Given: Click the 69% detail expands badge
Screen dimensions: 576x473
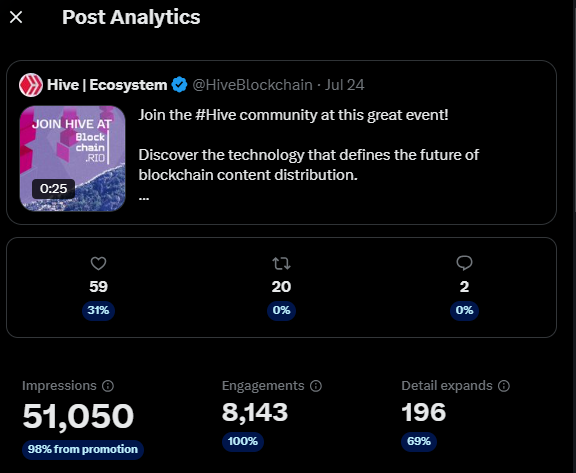Looking at the screenshot, I should coord(419,441).
